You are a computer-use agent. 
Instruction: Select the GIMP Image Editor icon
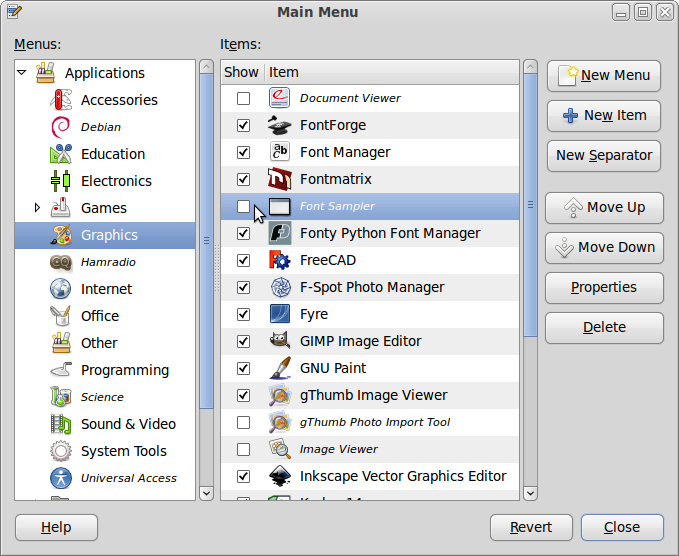click(x=280, y=341)
